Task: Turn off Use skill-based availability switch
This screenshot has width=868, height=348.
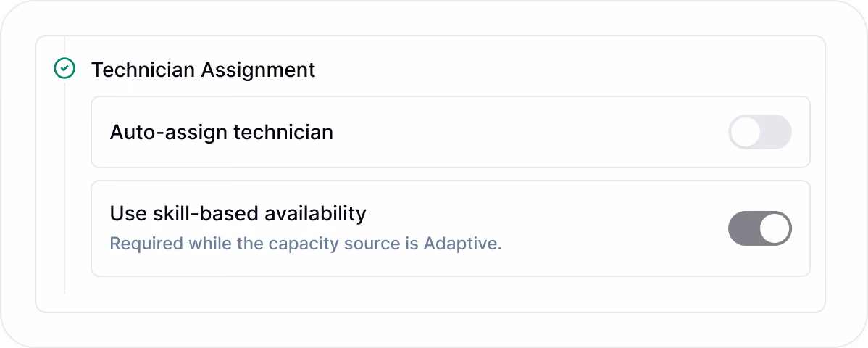Action: 759,228
